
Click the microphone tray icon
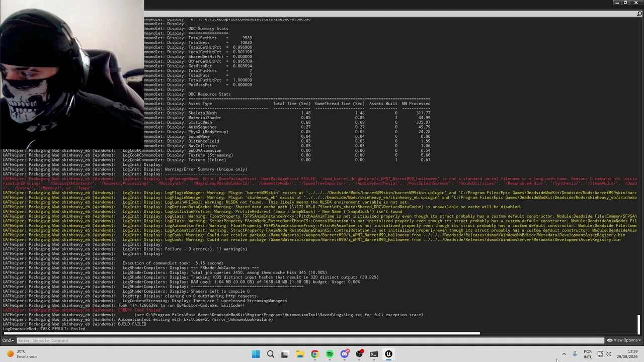[575, 354]
